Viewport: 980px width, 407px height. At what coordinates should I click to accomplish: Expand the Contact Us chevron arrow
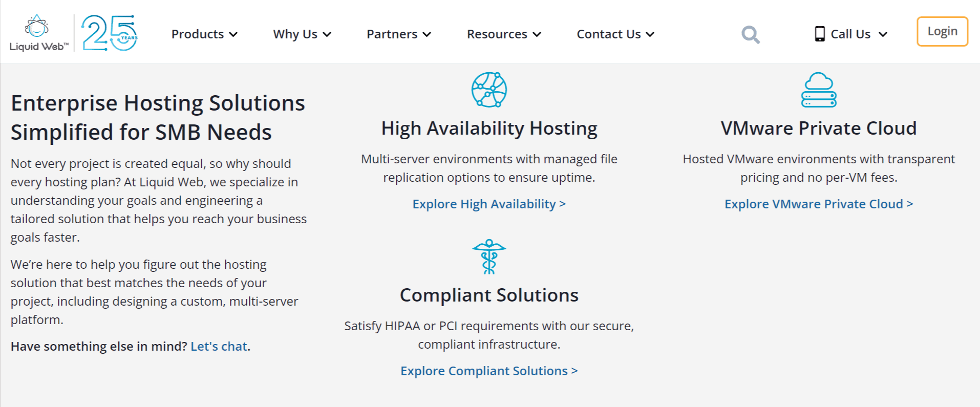point(650,34)
